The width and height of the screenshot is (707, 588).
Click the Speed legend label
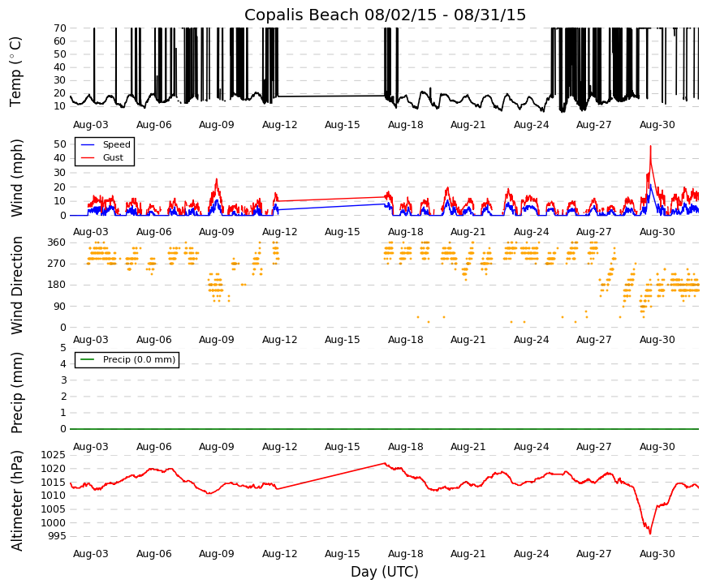pyautogui.click(x=116, y=144)
